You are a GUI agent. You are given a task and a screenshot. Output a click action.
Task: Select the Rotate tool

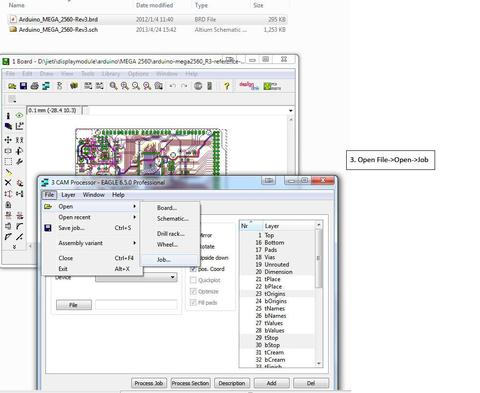pos(19,151)
